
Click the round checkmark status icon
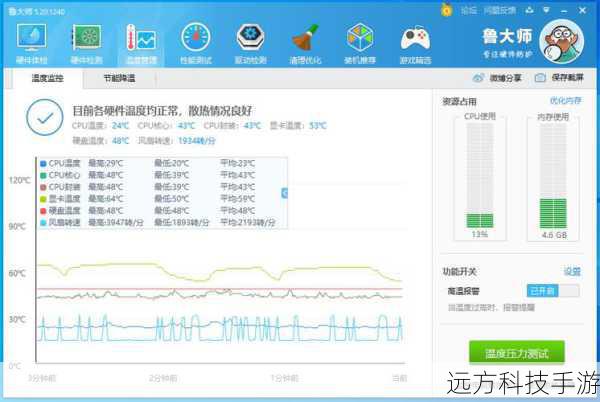pyautogui.click(x=45, y=117)
